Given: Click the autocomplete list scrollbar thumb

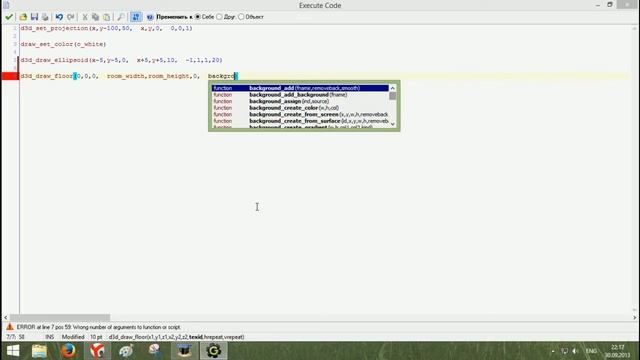Looking at the screenshot, I should click(393, 96).
